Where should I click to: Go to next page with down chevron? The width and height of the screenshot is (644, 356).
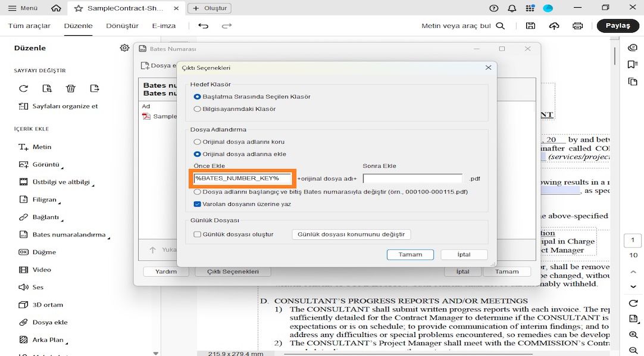pyautogui.click(x=633, y=286)
